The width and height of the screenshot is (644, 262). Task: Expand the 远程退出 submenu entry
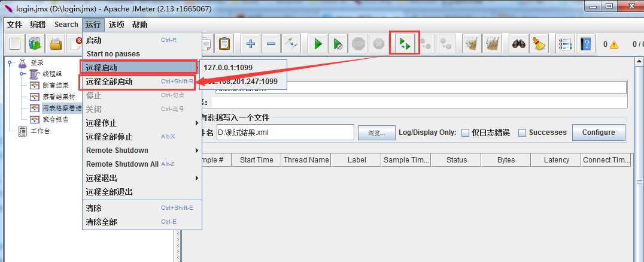click(142, 178)
